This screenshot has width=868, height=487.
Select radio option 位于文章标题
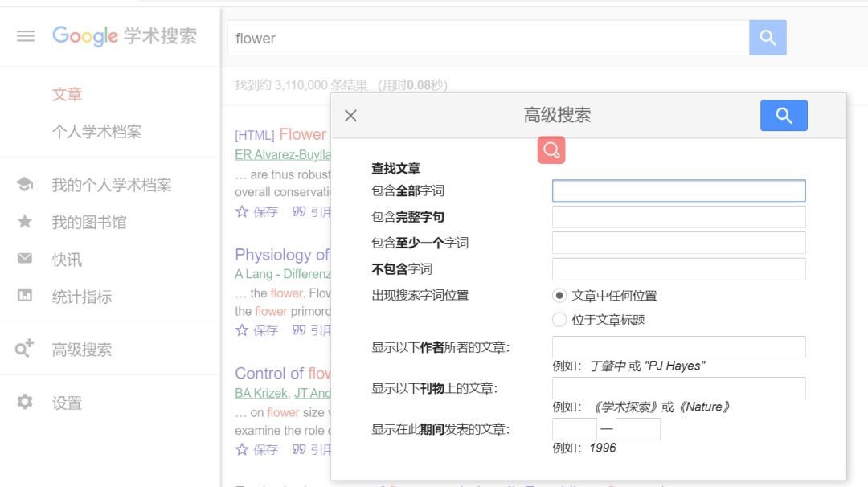[x=559, y=320]
